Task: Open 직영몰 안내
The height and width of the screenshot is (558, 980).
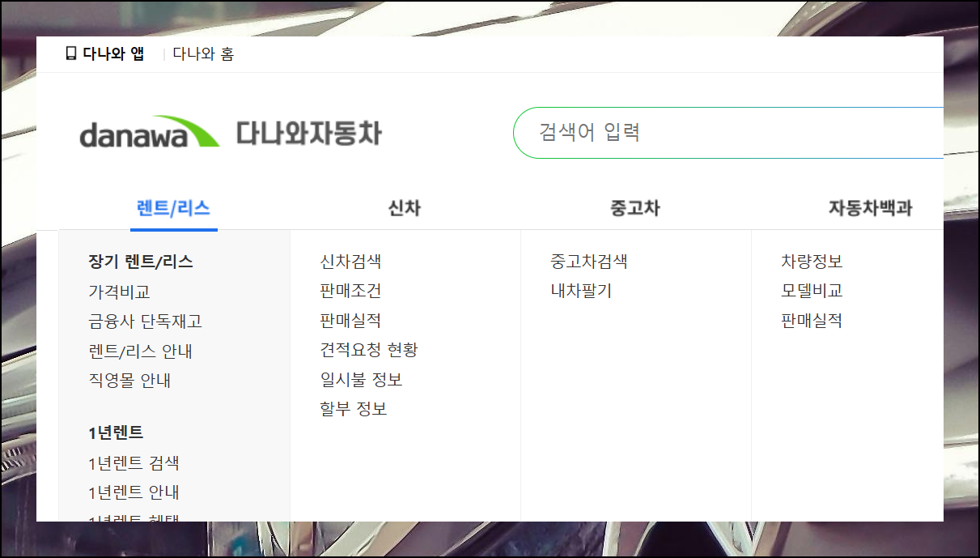Action: [x=129, y=381]
